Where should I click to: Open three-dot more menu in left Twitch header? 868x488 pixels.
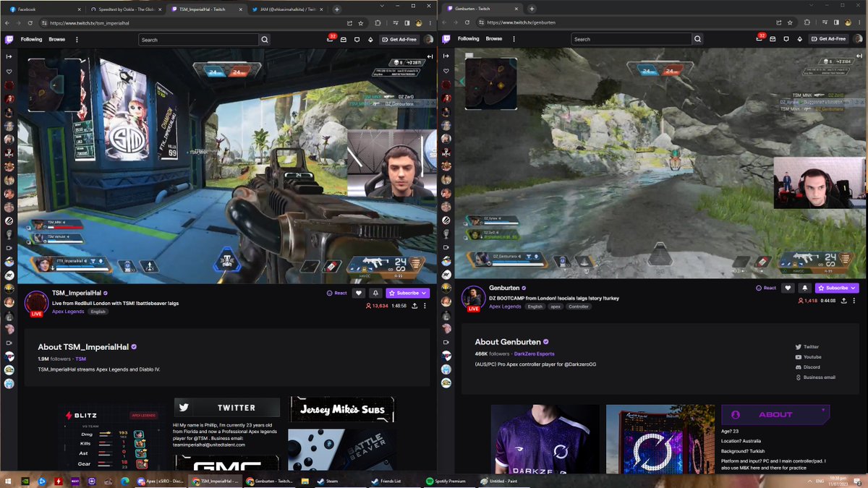77,39
